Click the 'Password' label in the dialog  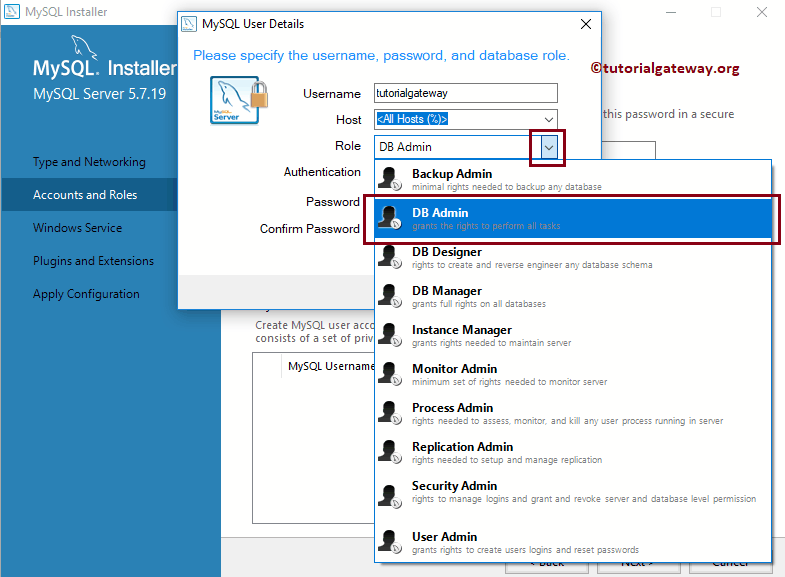tap(332, 202)
